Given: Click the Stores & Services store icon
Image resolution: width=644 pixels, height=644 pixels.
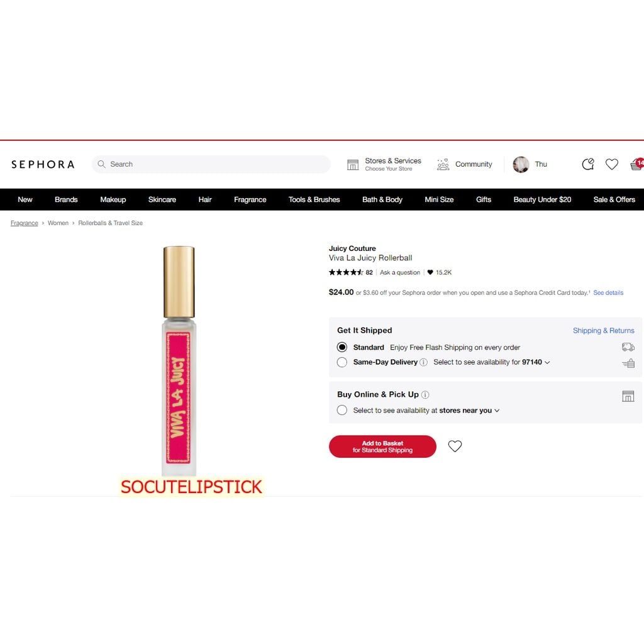Looking at the screenshot, I should pos(353,164).
